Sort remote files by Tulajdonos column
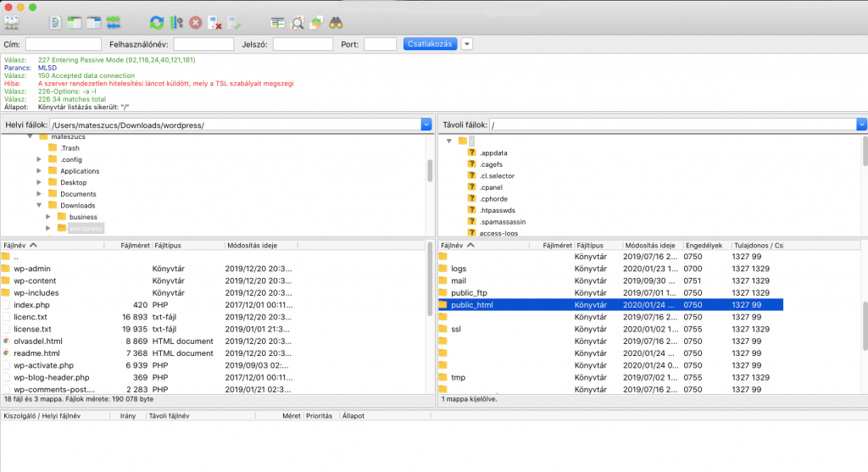 (x=758, y=245)
